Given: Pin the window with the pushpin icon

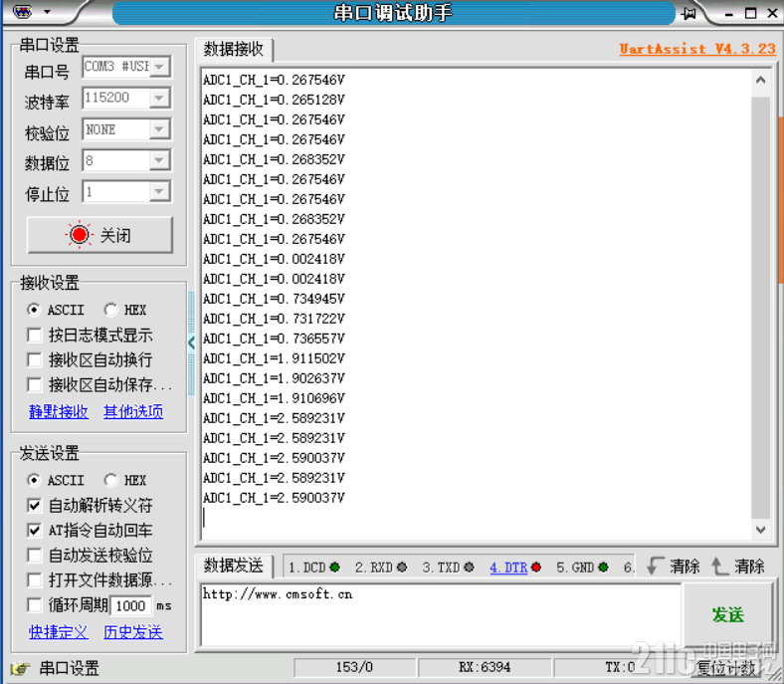Looking at the screenshot, I should [688, 13].
